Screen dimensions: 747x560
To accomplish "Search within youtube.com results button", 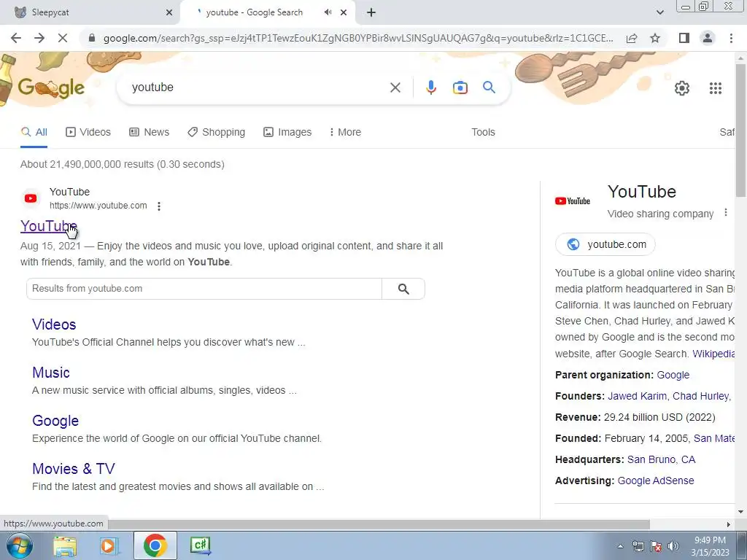I will 403,289.
